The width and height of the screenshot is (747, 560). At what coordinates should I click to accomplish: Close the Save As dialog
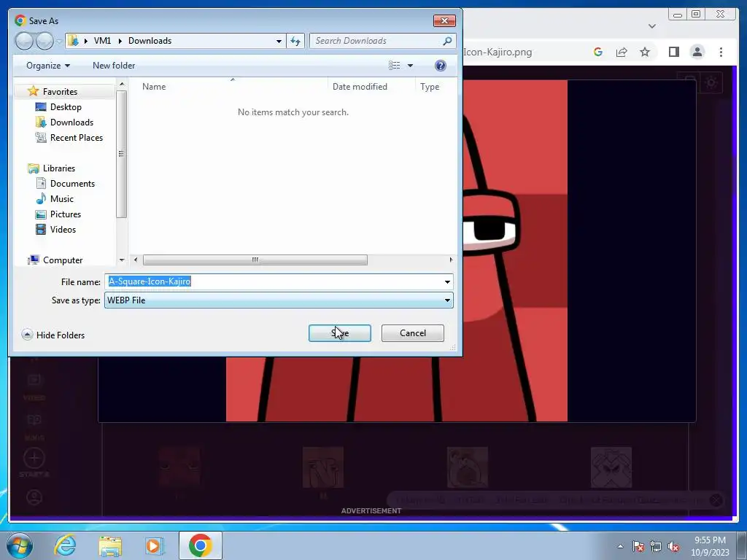pyautogui.click(x=444, y=20)
